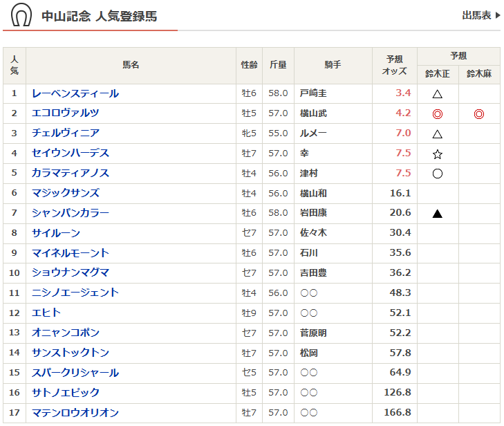Click the black triangle mark for シャンパンカラー

437,214
